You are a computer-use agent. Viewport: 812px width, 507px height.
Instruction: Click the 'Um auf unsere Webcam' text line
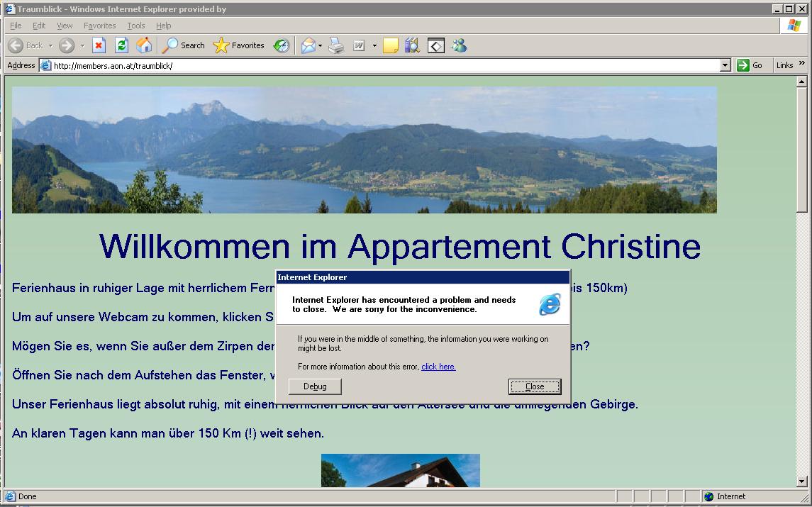(x=143, y=317)
